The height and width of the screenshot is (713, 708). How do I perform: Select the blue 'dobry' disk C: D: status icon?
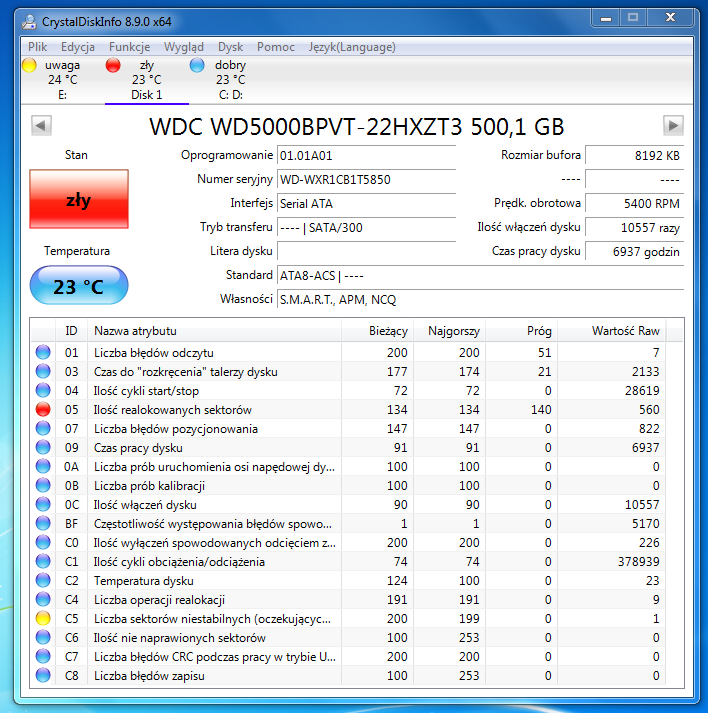click(x=197, y=65)
